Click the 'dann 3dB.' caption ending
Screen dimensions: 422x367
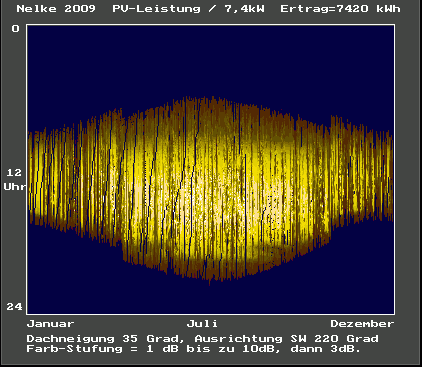point(326,349)
